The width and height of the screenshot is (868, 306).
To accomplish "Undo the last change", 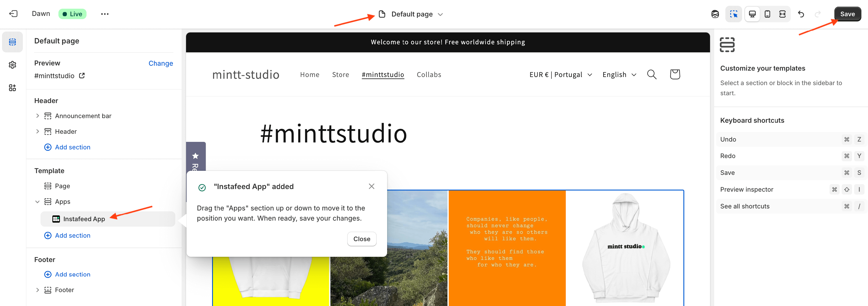I will click(x=801, y=14).
